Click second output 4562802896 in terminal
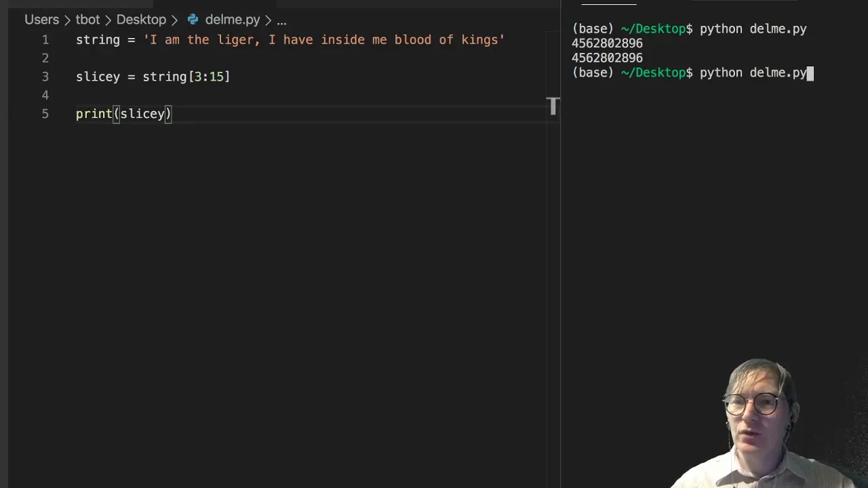 coord(607,58)
